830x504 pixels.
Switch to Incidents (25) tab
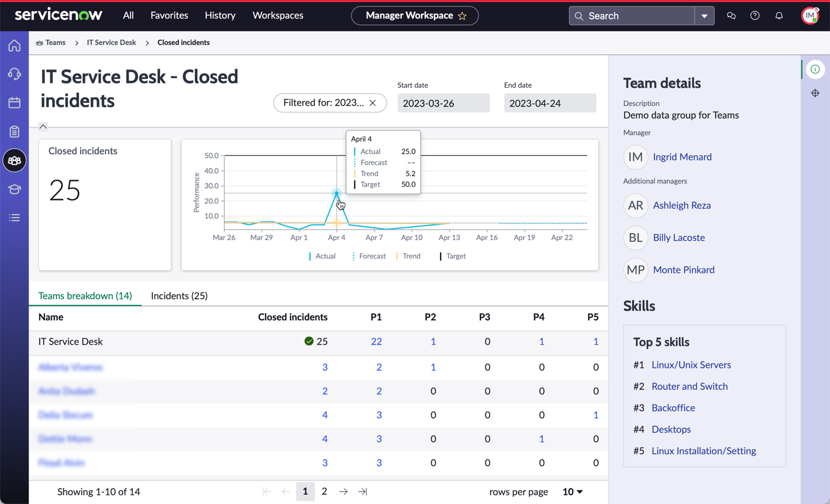tap(179, 295)
